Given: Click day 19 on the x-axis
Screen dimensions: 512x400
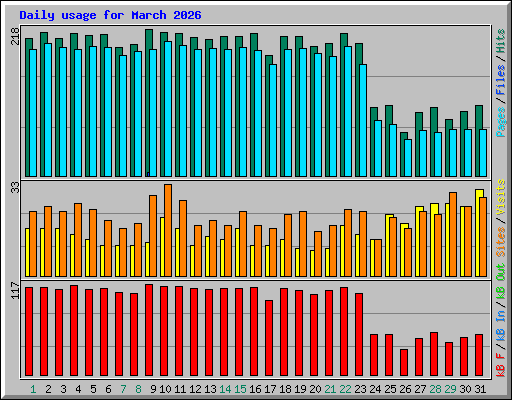Looking at the screenshot, I should pyautogui.click(x=300, y=389).
